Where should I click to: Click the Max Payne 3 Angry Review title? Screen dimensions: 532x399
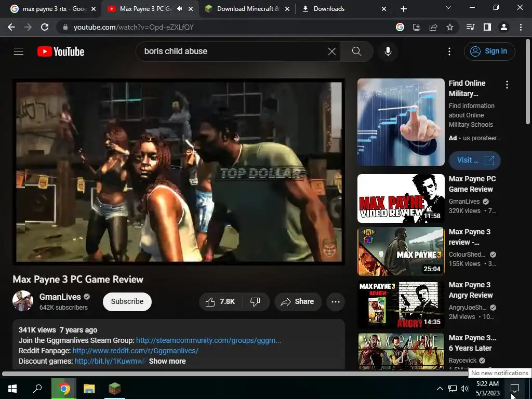pos(471,290)
